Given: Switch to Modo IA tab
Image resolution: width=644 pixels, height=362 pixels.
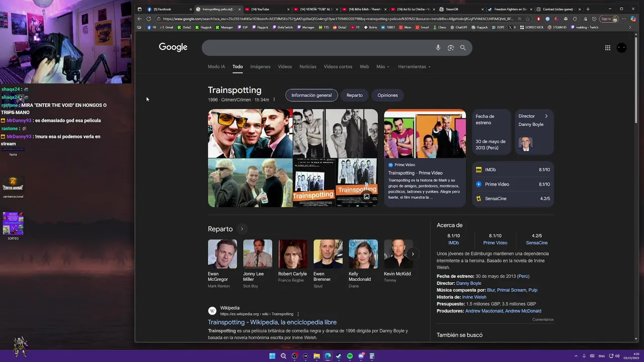Looking at the screenshot, I should (216, 66).
